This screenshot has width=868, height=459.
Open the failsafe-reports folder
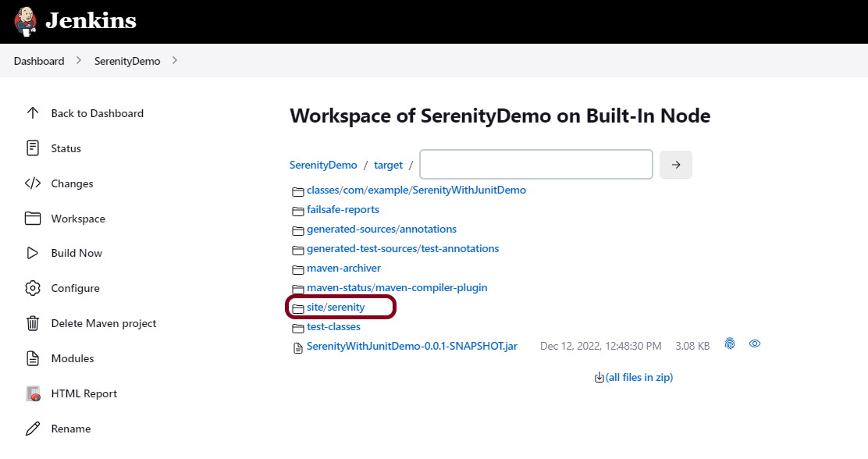point(343,209)
